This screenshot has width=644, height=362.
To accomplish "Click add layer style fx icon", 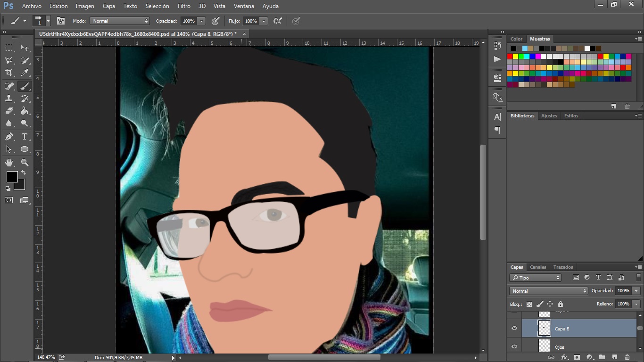I will pyautogui.click(x=564, y=357).
